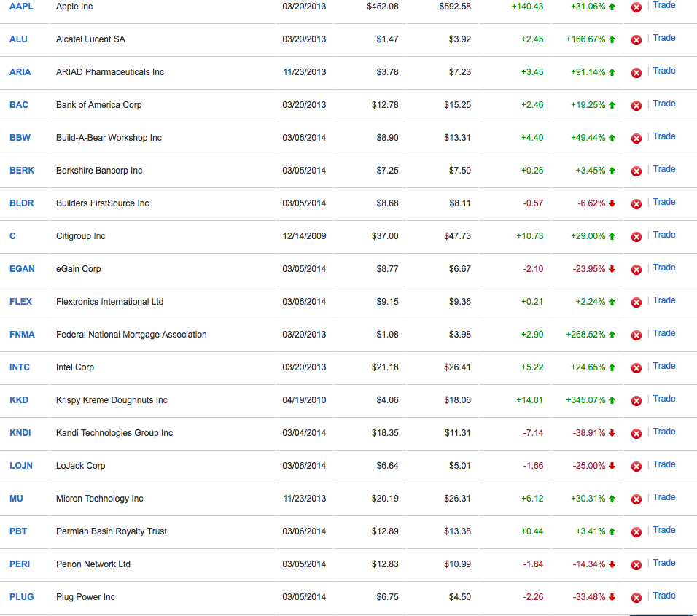Click the MU ticker link
This screenshot has height=616, width=697.
tap(16, 499)
